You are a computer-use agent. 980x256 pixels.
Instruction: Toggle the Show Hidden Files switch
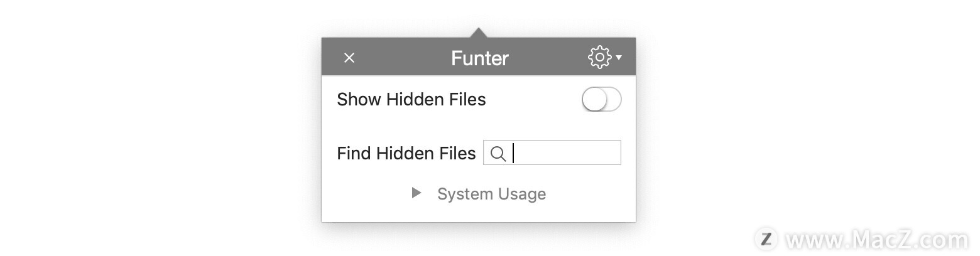(602, 100)
